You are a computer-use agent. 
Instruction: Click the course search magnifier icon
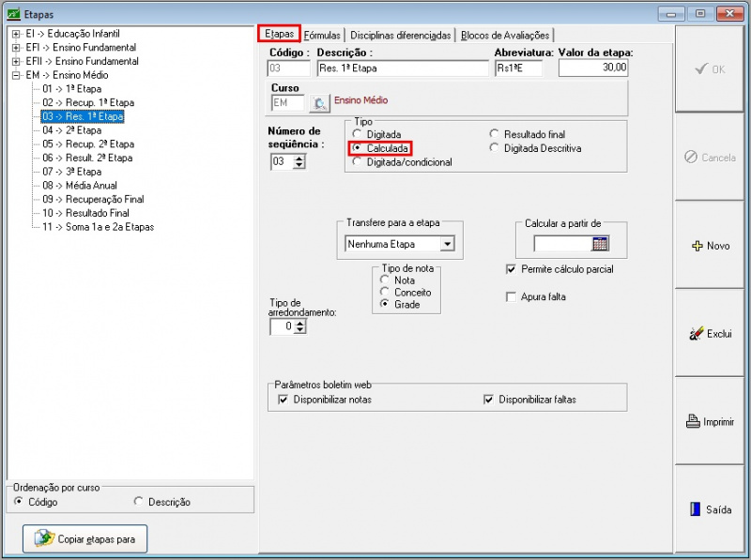(320, 103)
